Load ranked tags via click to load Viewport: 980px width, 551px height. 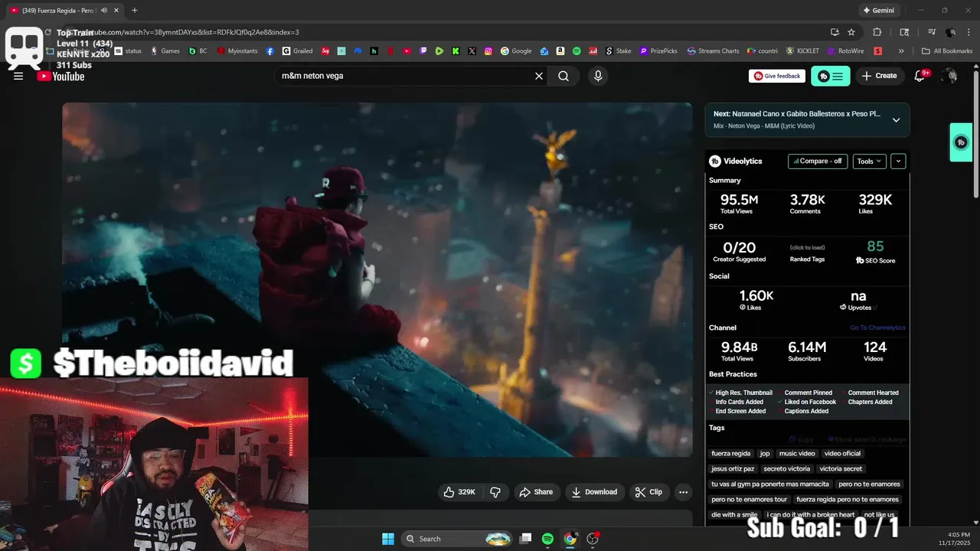pos(807,247)
